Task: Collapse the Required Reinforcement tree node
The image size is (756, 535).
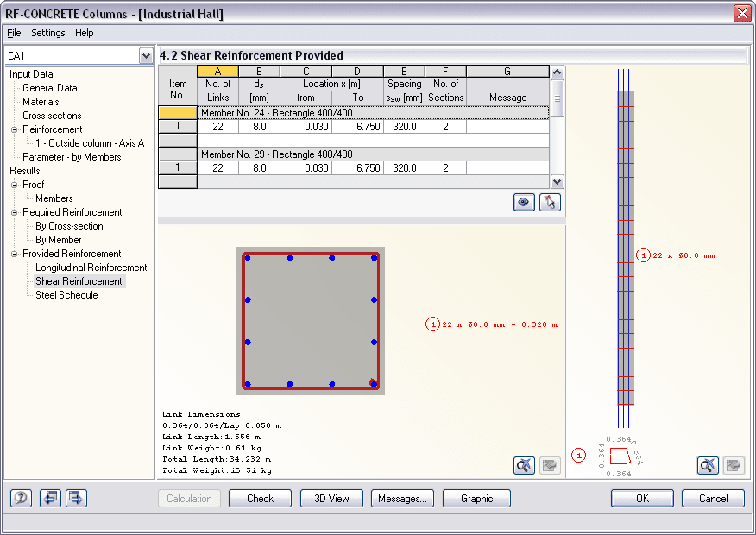Action: [x=15, y=212]
